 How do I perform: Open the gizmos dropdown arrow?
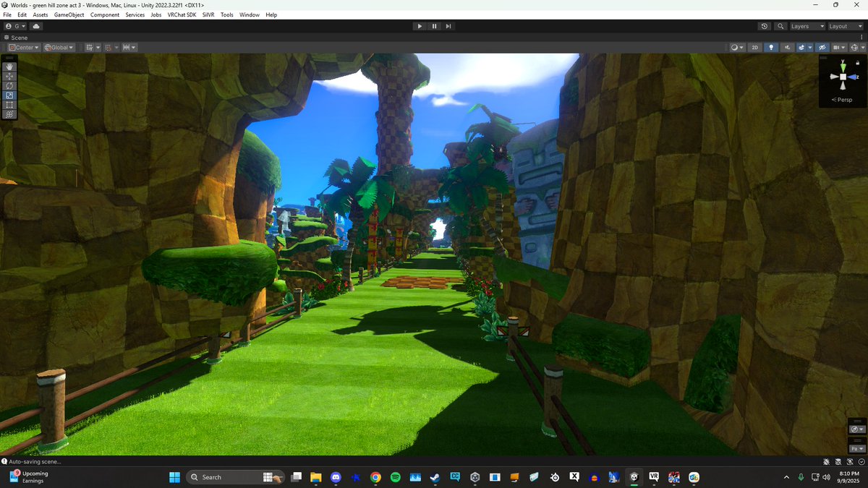pos(863,47)
